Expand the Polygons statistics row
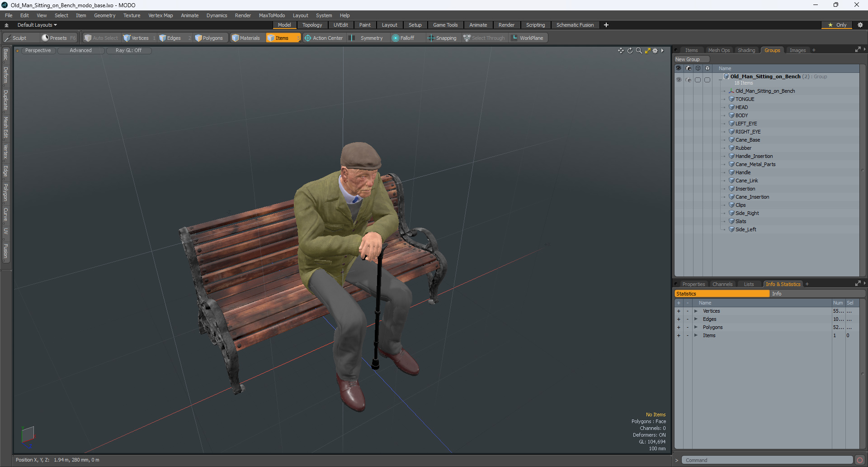Screen dimensions: 868x467 pyautogui.click(x=696, y=327)
